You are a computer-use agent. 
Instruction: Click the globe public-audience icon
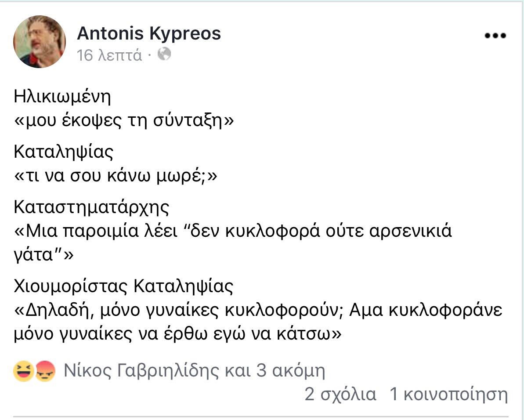(164, 54)
